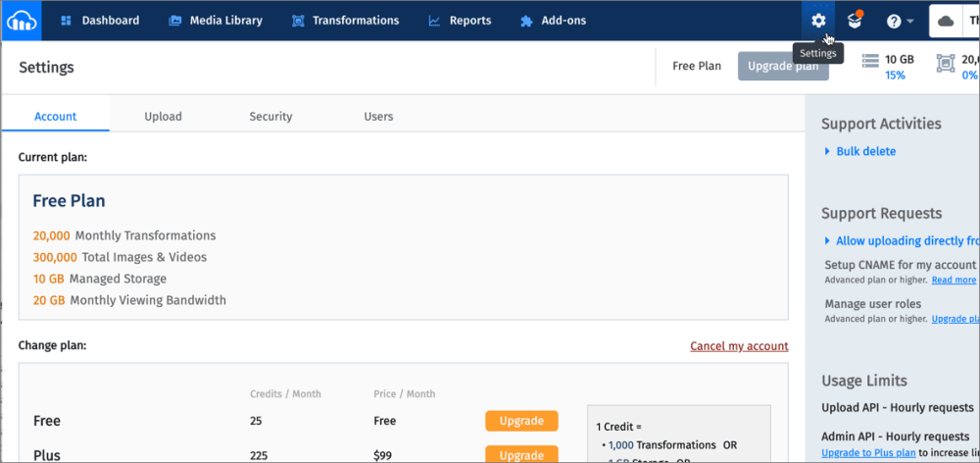
Task: Click 20,000 Monthly Transformations line
Action: tap(124, 235)
